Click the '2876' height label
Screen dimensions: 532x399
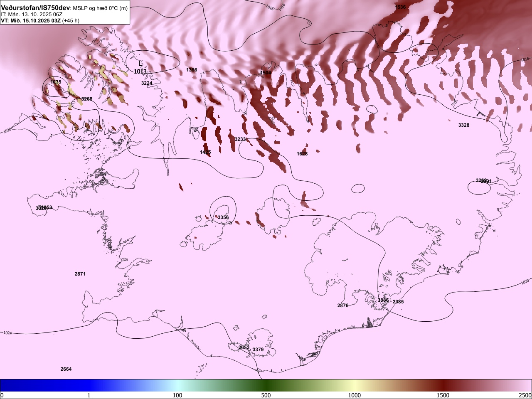tap(343, 305)
